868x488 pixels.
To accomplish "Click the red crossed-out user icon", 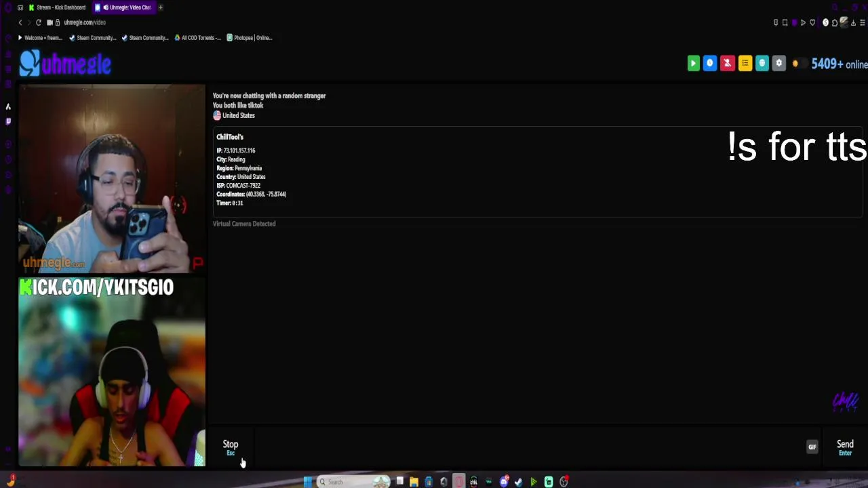I will (727, 64).
